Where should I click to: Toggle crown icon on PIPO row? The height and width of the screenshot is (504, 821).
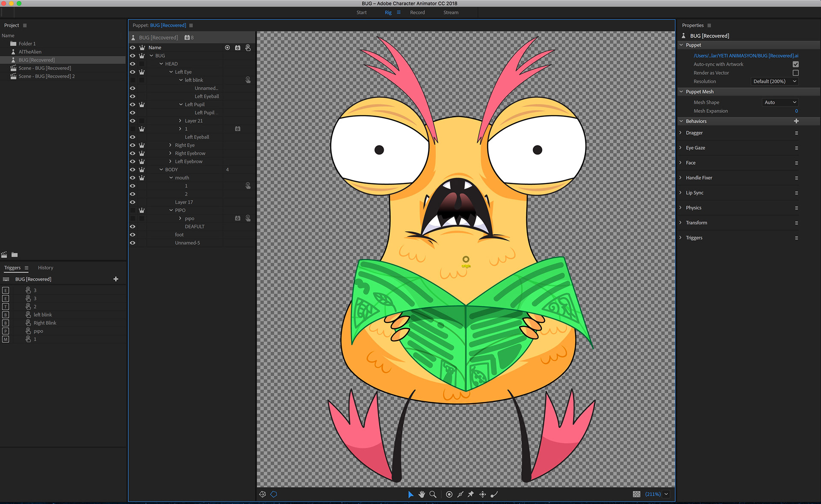(142, 210)
